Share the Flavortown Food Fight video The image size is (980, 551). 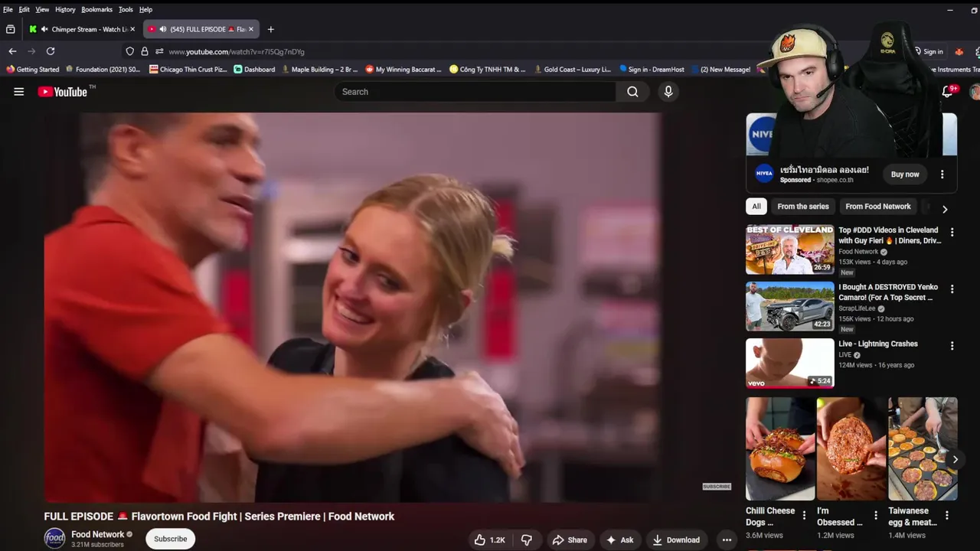pyautogui.click(x=570, y=540)
